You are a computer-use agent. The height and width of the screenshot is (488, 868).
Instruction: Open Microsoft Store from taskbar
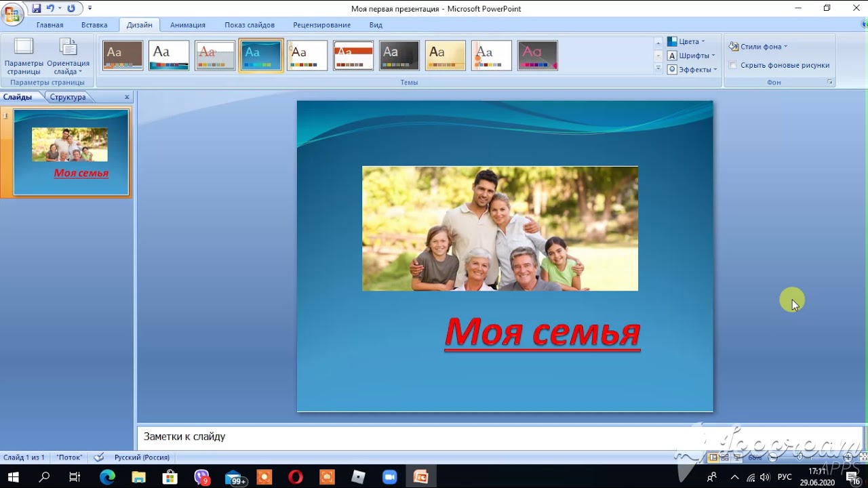point(170,477)
